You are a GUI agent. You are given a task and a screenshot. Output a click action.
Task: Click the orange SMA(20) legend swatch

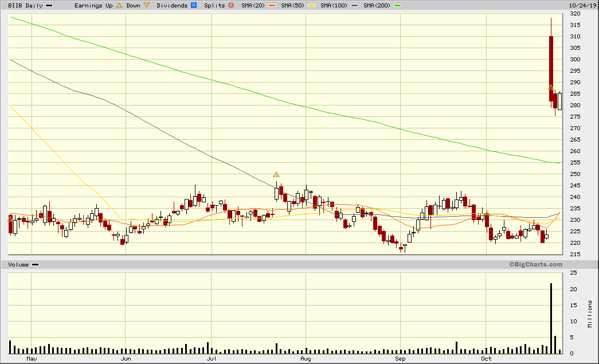point(269,5)
